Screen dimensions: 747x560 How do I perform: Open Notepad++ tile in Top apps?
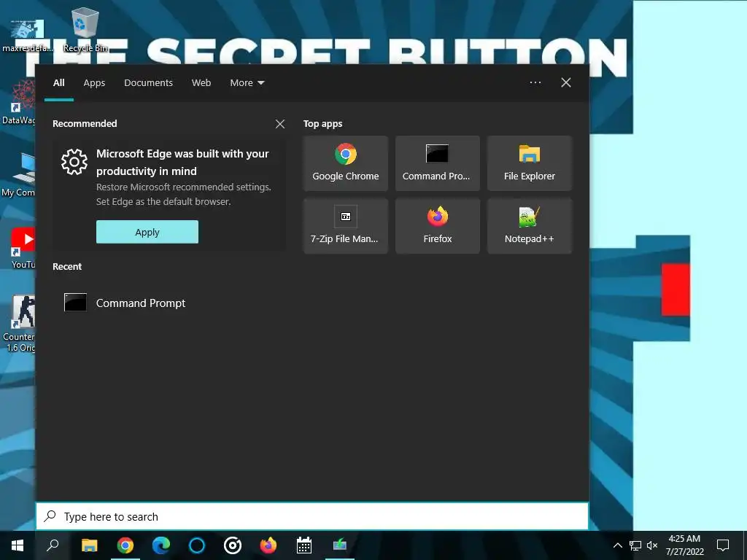click(x=530, y=226)
